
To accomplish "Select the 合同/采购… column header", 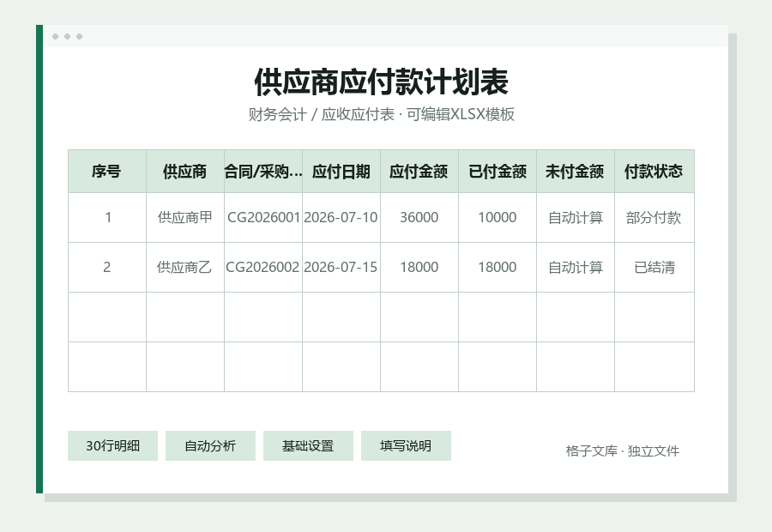I will (x=263, y=172).
